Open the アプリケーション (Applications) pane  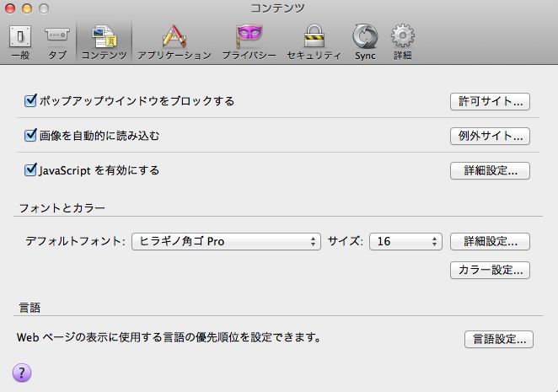click(174, 40)
